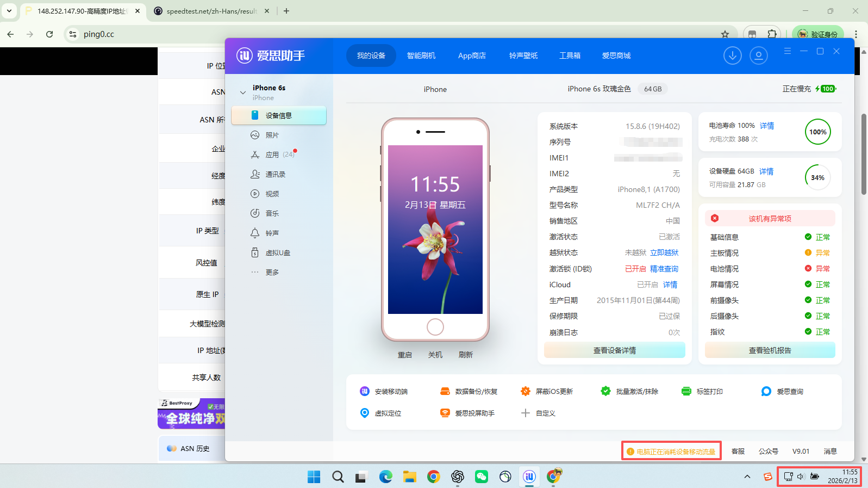Click 批量激活/抹除 batch activate icon
The image size is (868, 488).
[605, 391]
